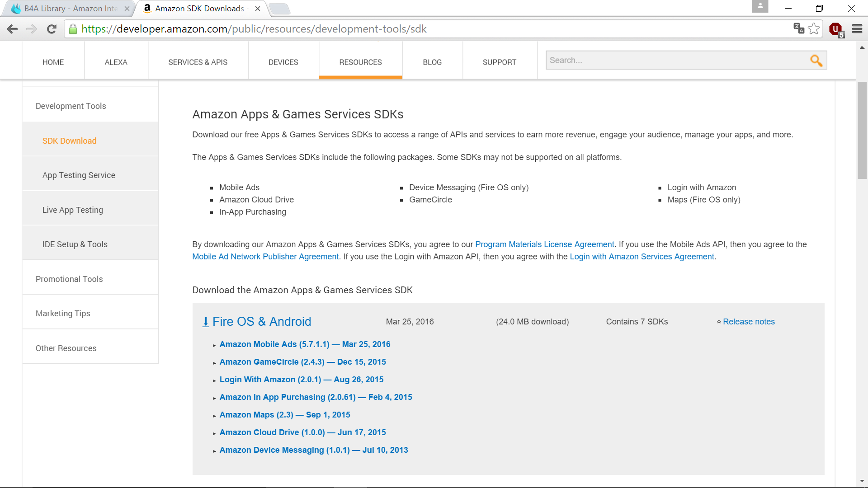
Task: Select the Amazon SDK Downloads tab
Action: coord(201,9)
